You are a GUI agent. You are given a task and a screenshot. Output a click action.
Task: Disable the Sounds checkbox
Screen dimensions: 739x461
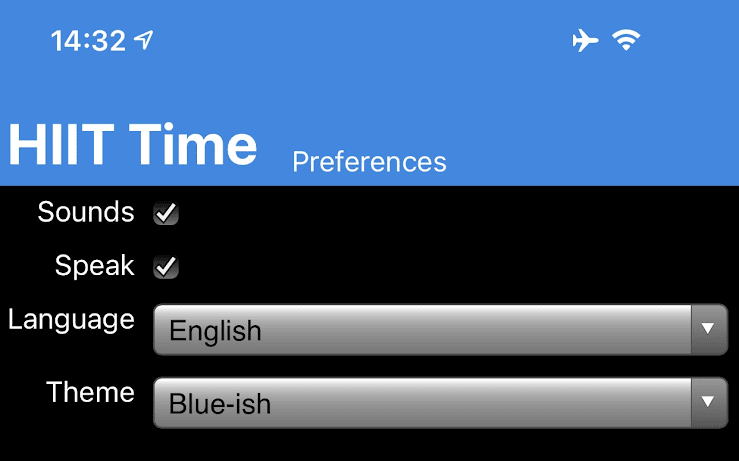tap(166, 213)
